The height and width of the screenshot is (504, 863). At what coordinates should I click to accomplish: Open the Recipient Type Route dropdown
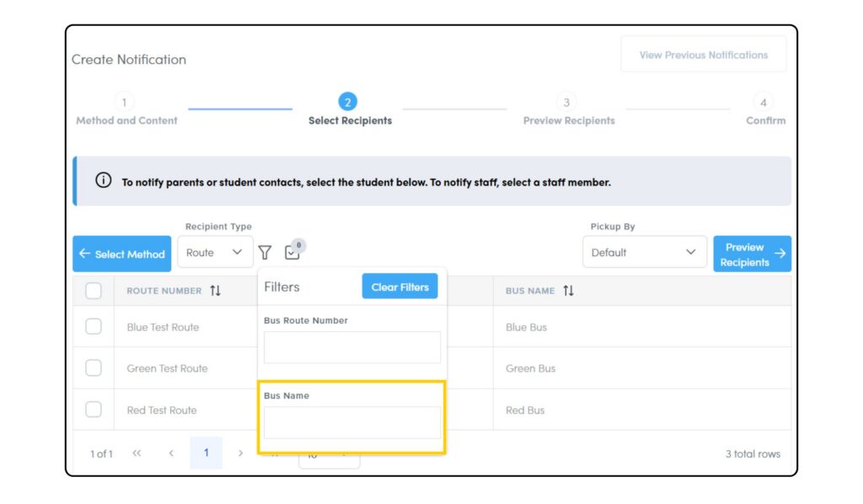tap(215, 252)
